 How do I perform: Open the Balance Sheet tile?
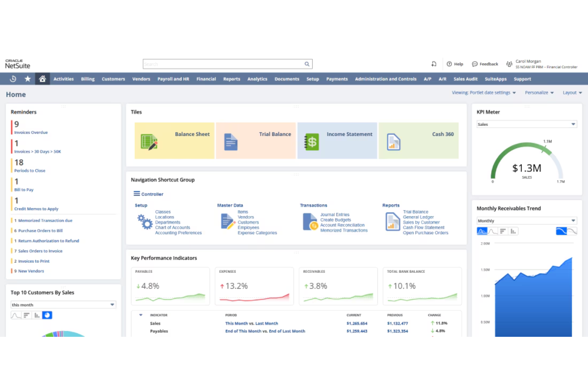(x=174, y=141)
